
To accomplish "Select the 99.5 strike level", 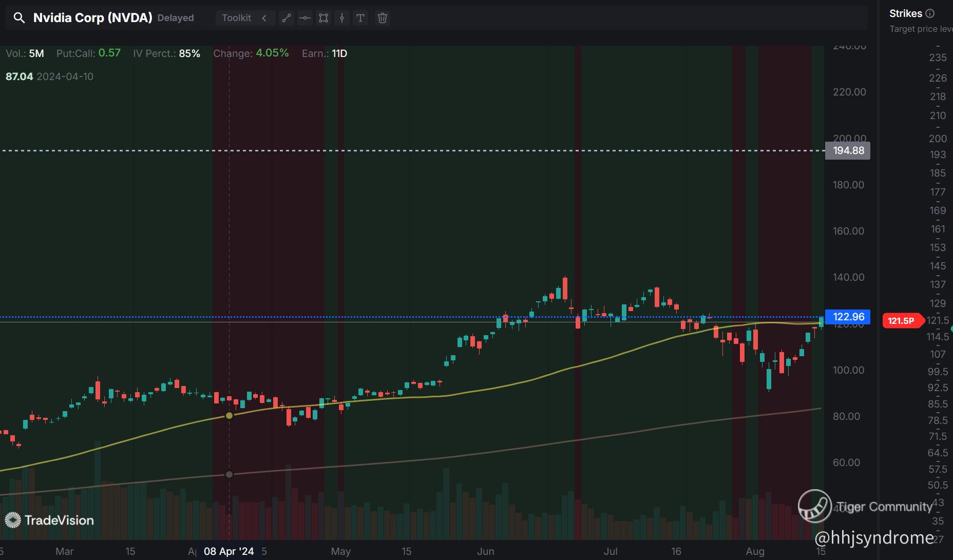I will point(938,372).
